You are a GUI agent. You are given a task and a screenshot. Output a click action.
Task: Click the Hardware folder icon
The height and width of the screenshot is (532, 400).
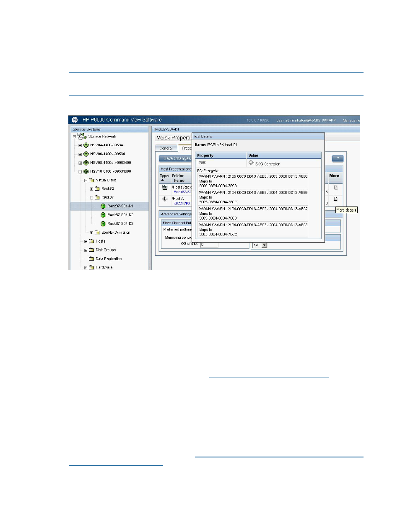(91, 267)
